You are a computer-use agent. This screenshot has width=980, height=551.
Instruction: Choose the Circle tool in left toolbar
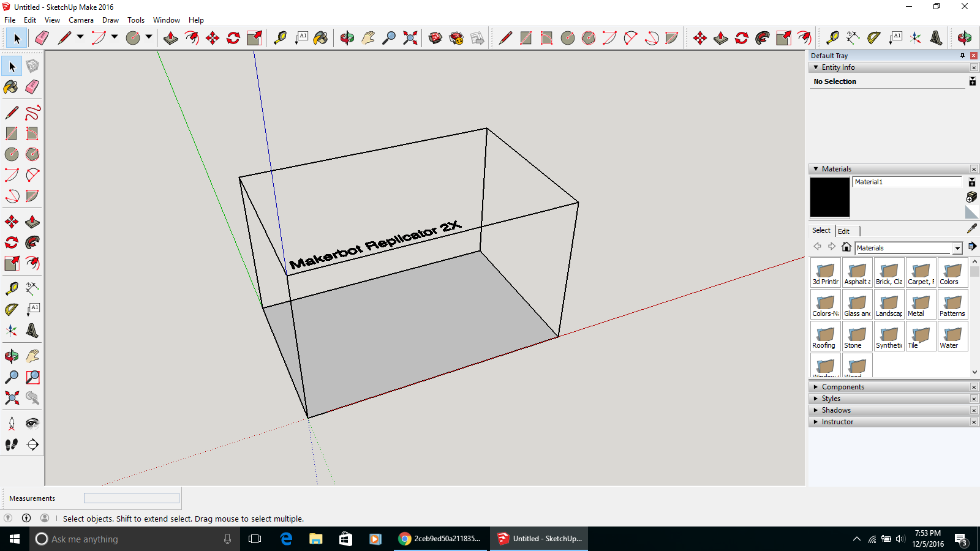pyautogui.click(x=12, y=154)
